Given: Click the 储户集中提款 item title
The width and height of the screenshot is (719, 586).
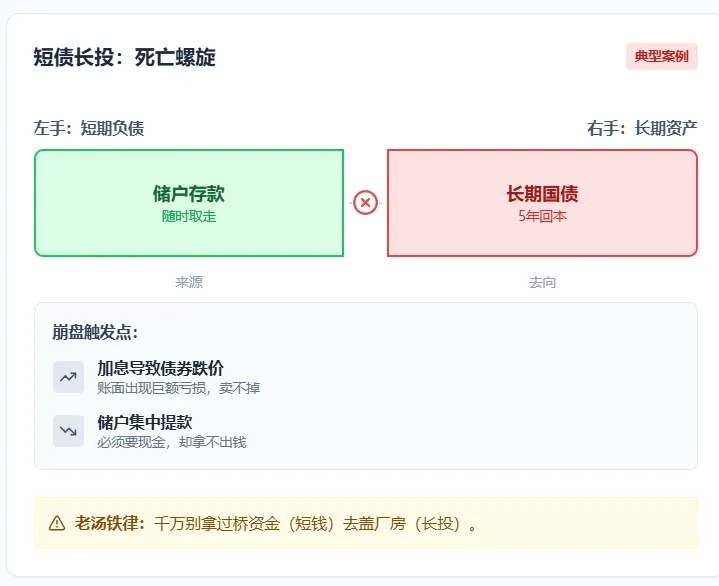Looking at the screenshot, I should pyautogui.click(x=144, y=422).
